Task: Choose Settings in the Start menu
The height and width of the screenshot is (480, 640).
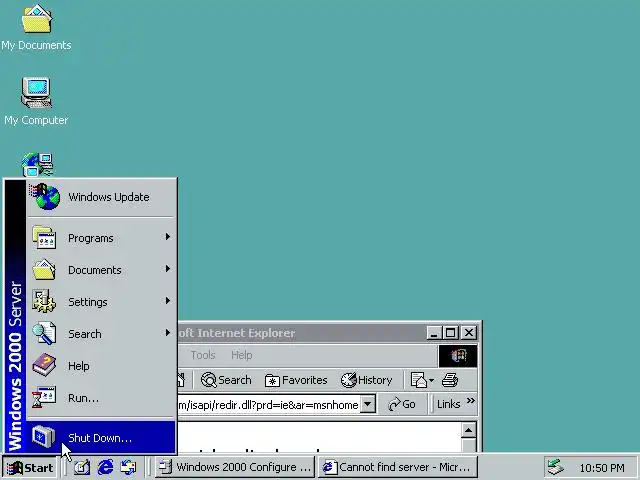Action: [102, 302]
